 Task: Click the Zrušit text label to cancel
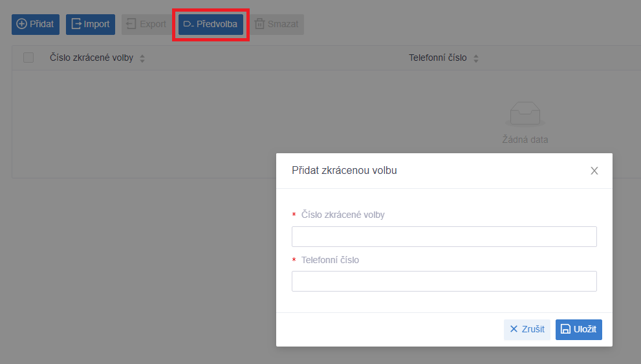click(x=533, y=329)
